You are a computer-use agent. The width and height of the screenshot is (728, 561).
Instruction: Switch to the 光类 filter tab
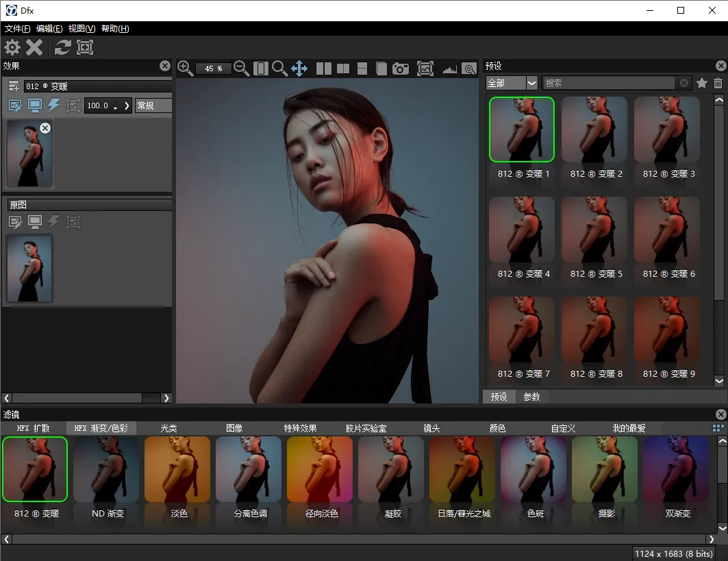pos(168,428)
